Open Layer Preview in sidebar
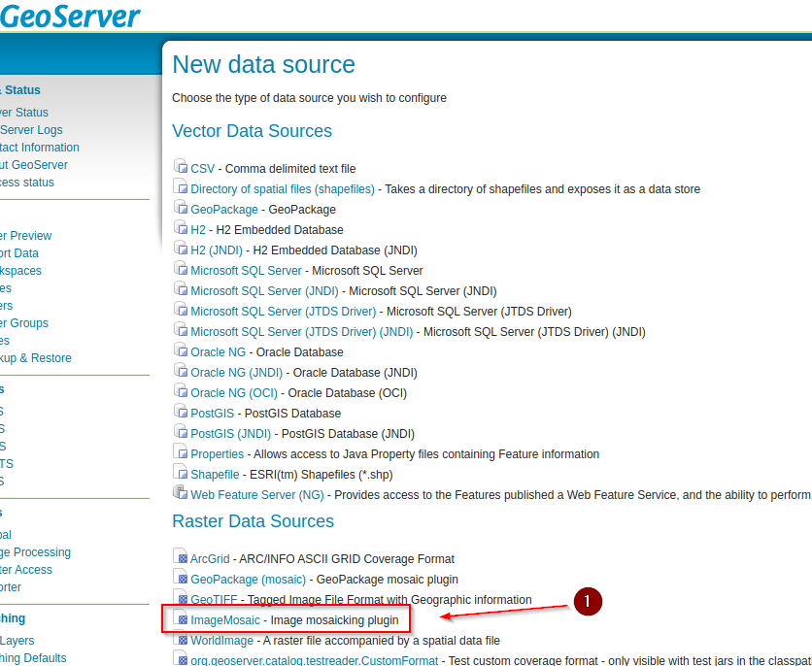The image size is (812, 666). tap(26, 236)
